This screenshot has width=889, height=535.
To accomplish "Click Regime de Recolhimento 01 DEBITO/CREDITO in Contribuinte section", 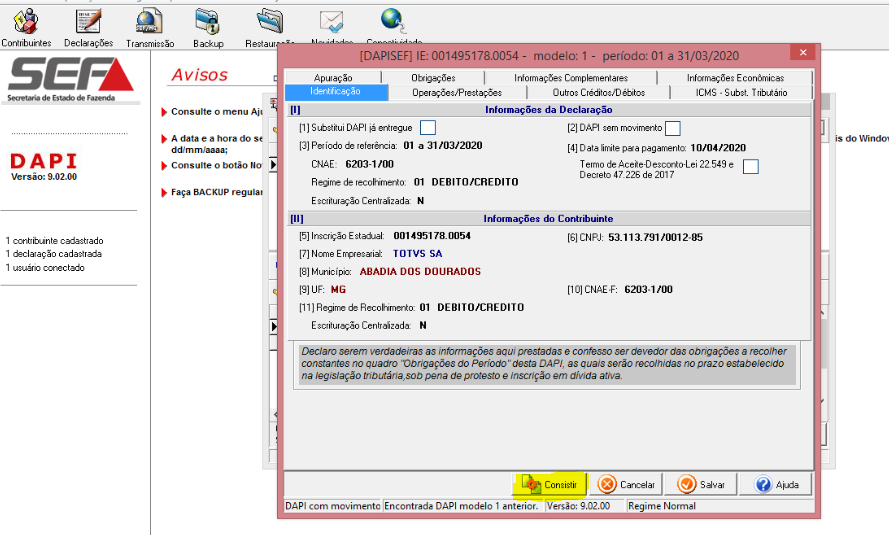I will [x=472, y=307].
